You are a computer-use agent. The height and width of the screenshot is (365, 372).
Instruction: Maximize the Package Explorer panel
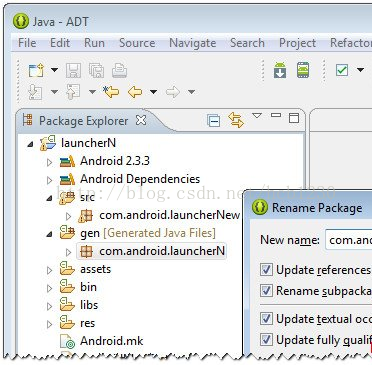pyautogui.click(x=294, y=118)
